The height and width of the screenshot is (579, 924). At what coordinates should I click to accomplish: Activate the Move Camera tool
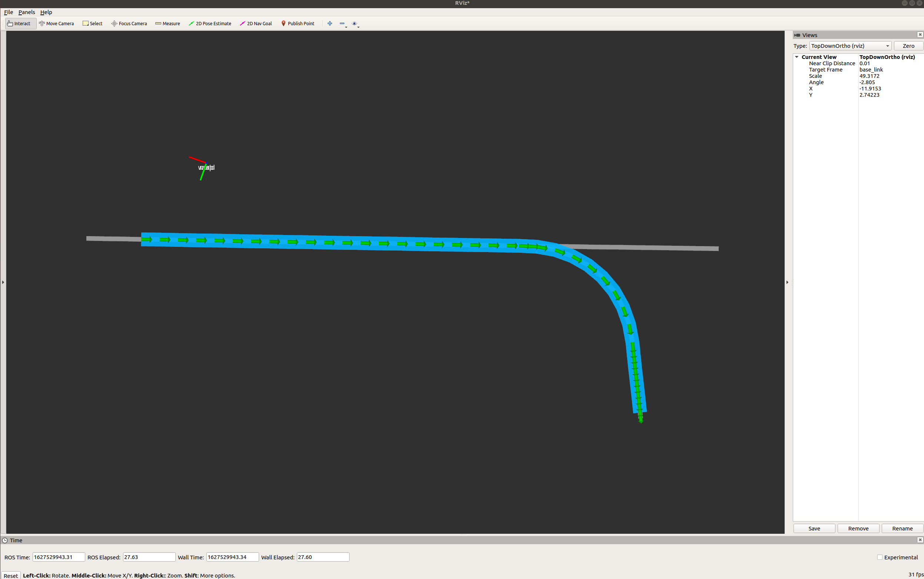pos(56,23)
